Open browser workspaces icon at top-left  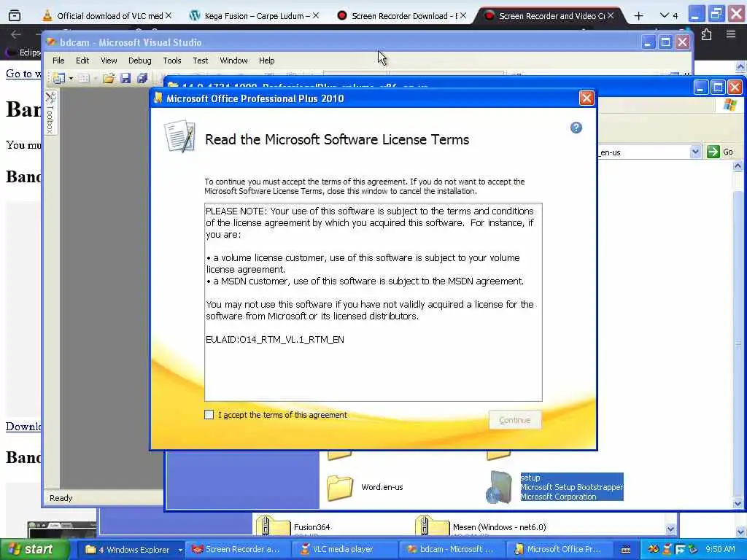[x=15, y=16]
